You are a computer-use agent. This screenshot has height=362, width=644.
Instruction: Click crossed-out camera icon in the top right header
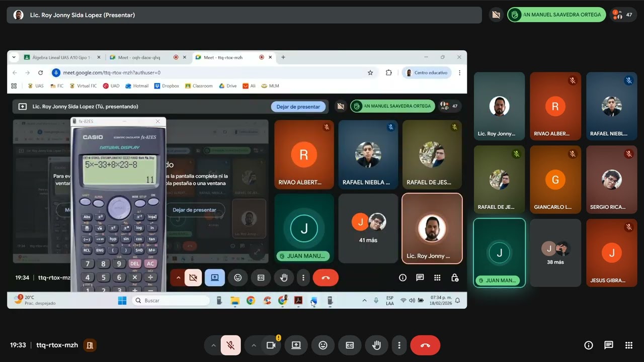[x=496, y=15]
